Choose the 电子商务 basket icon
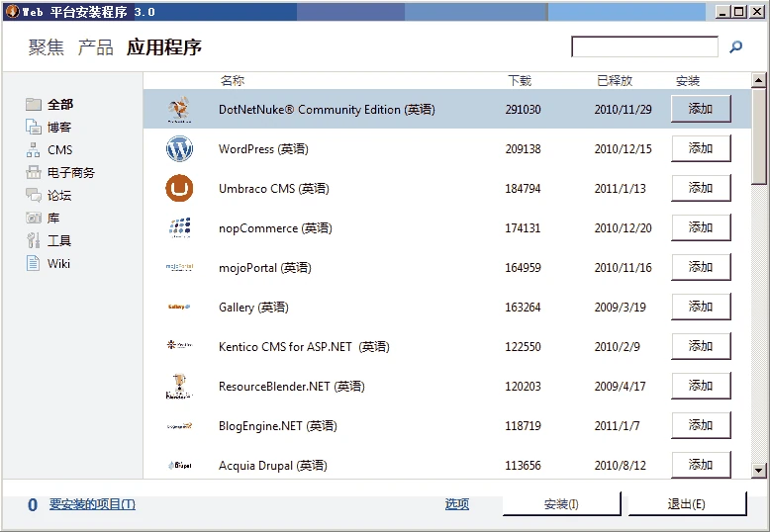 coord(34,172)
